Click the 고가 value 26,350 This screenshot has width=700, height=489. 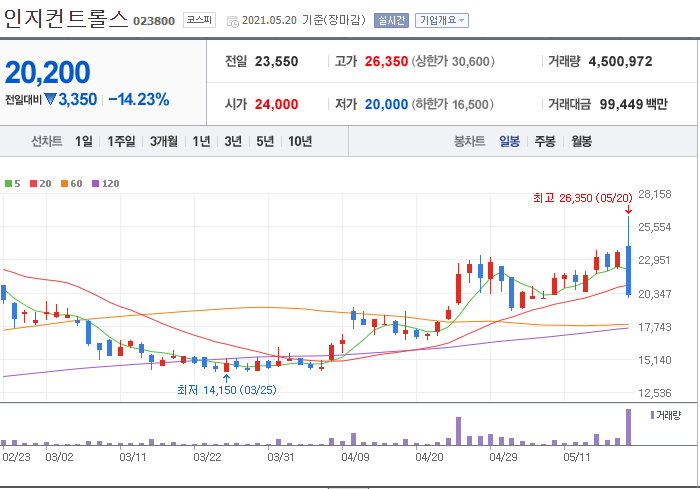pyautogui.click(x=386, y=62)
